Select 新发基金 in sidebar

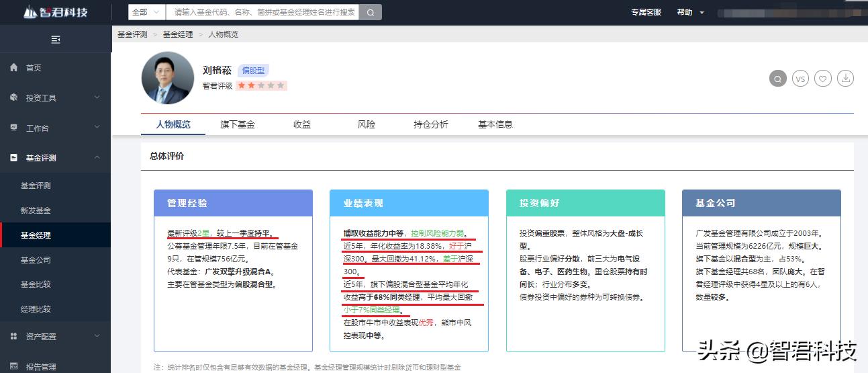36,210
